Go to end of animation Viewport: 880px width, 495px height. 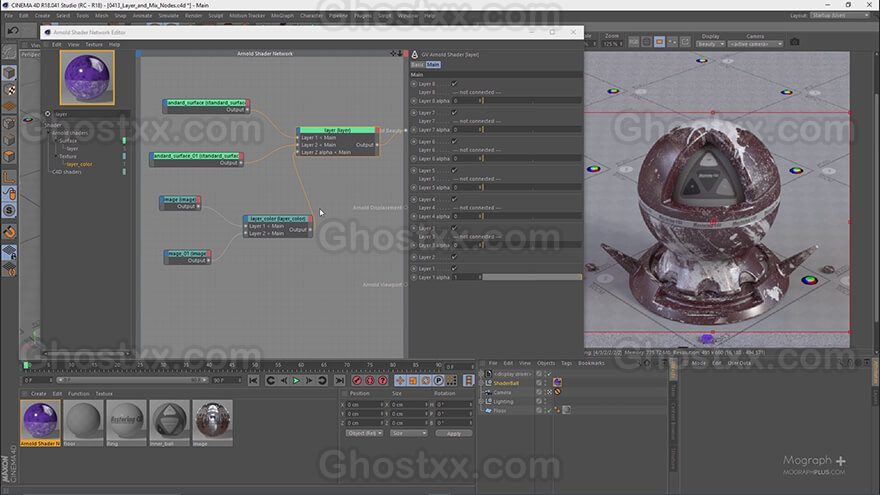[340, 381]
